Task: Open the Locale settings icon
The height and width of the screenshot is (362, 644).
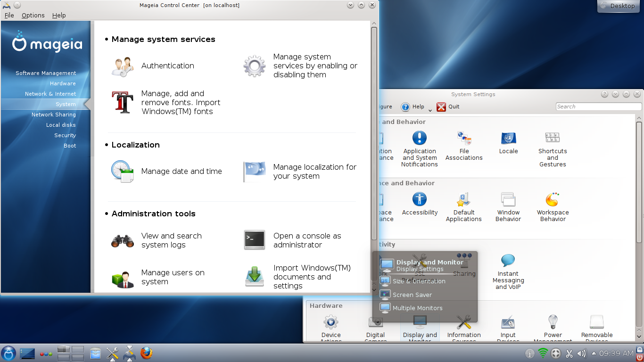Action: [508, 142]
